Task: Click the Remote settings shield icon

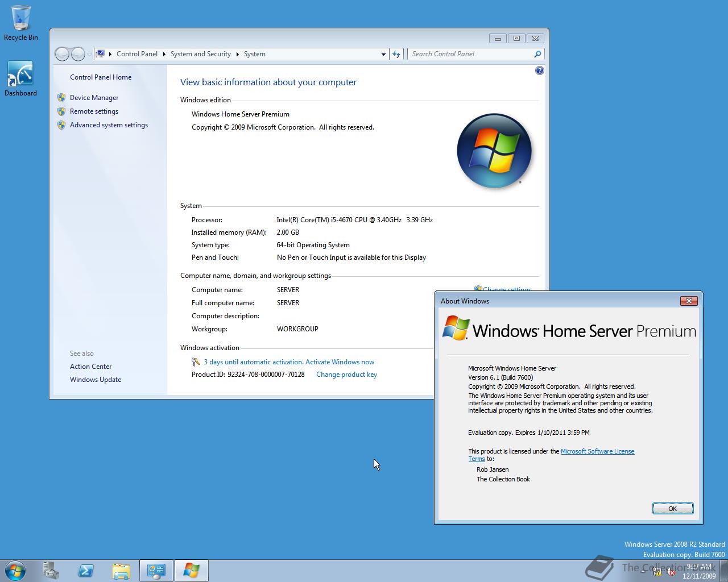Action: (x=61, y=111)
